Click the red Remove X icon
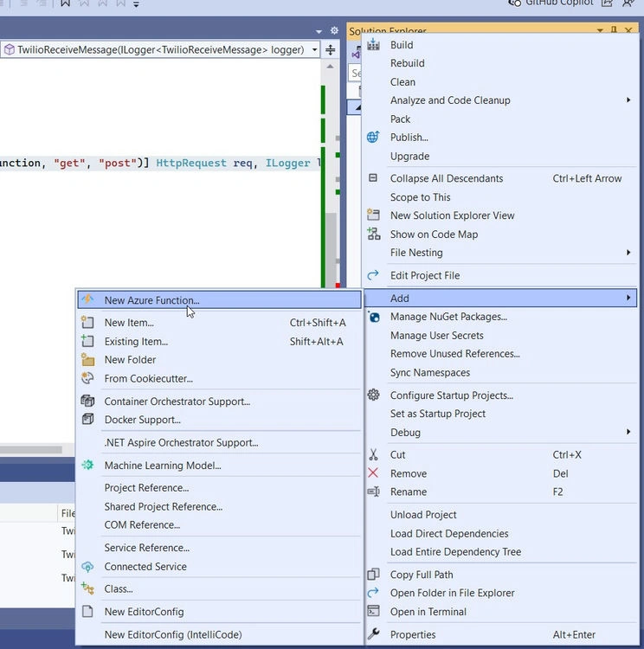The height and width of the screenshot is (649, 644). point(373,472)
